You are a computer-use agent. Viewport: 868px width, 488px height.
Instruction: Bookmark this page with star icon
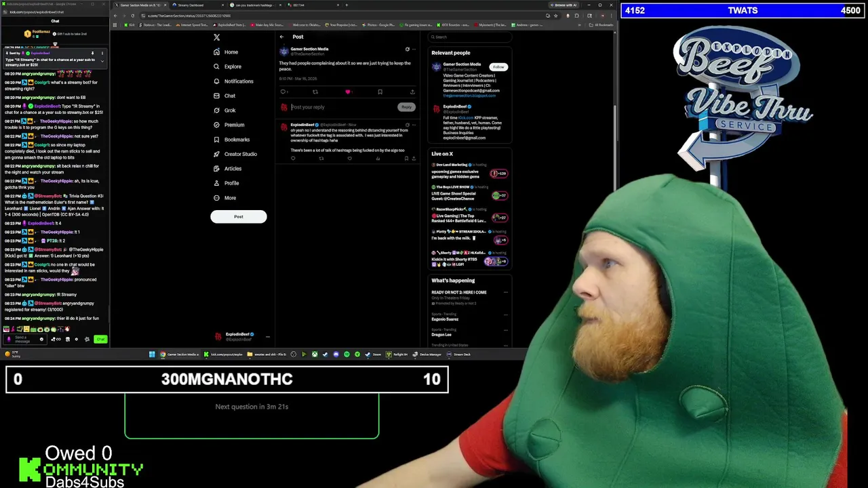(555, 16)
